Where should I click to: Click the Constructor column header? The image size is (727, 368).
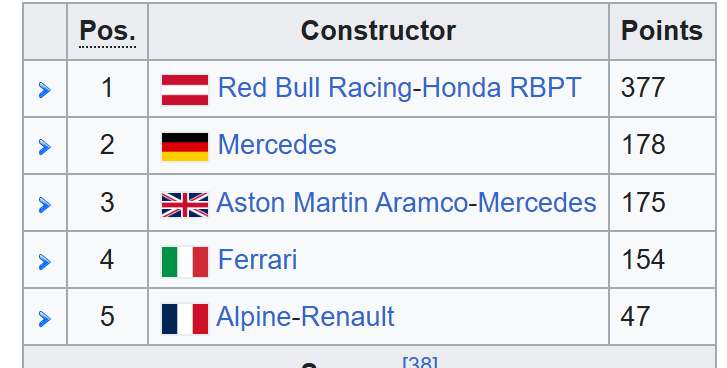click(x=378, y=32)
